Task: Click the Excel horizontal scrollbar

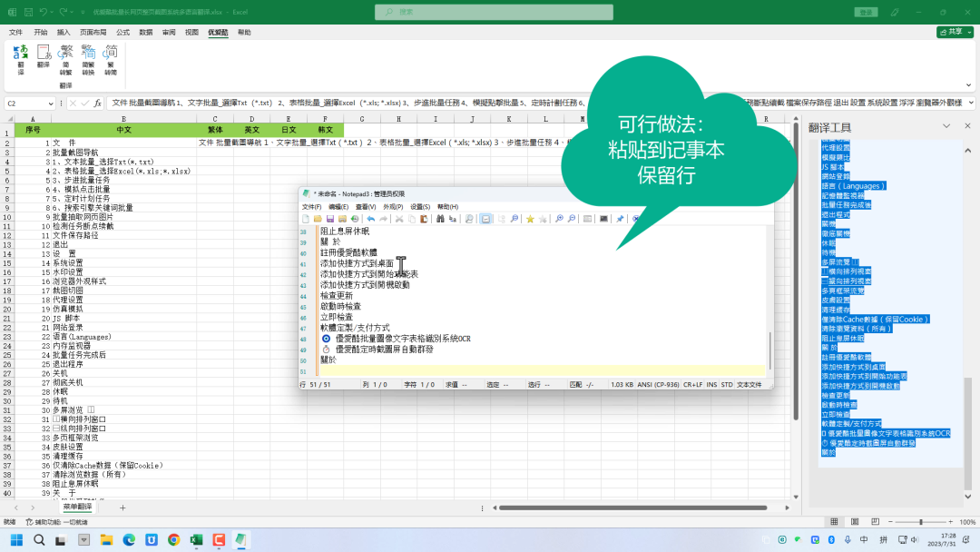Action: point(633,508)
